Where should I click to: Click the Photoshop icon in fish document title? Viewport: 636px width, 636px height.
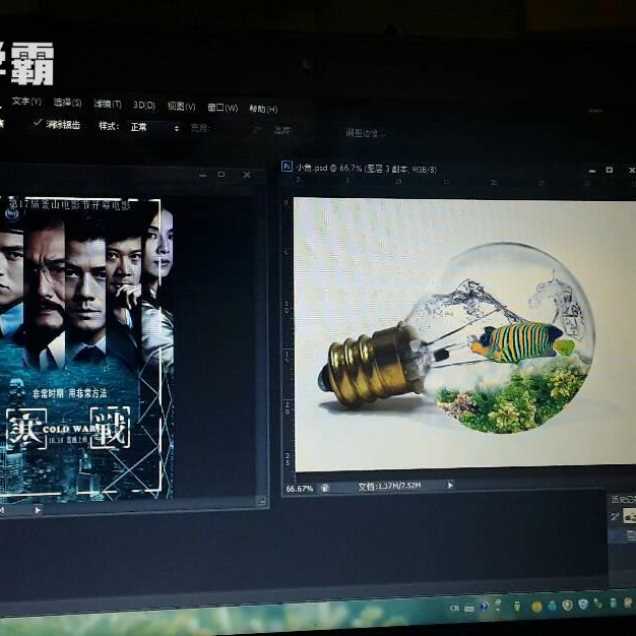[287, 166]
